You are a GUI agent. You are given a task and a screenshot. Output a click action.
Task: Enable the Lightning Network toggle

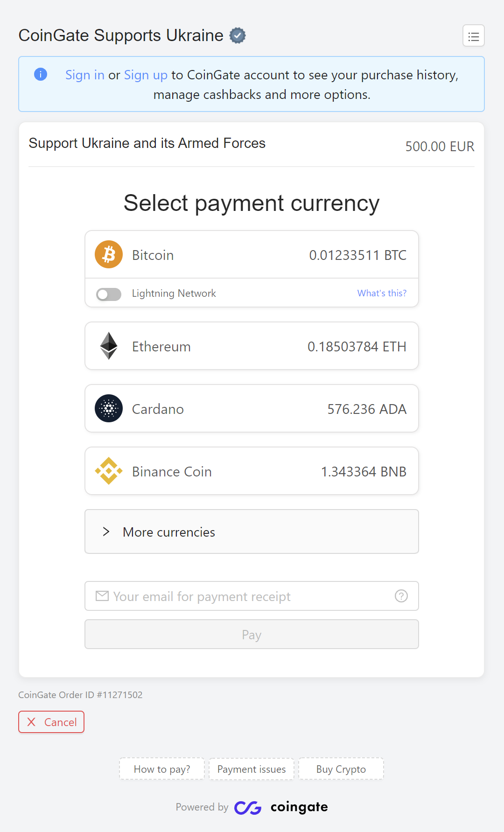pos(109,294)
